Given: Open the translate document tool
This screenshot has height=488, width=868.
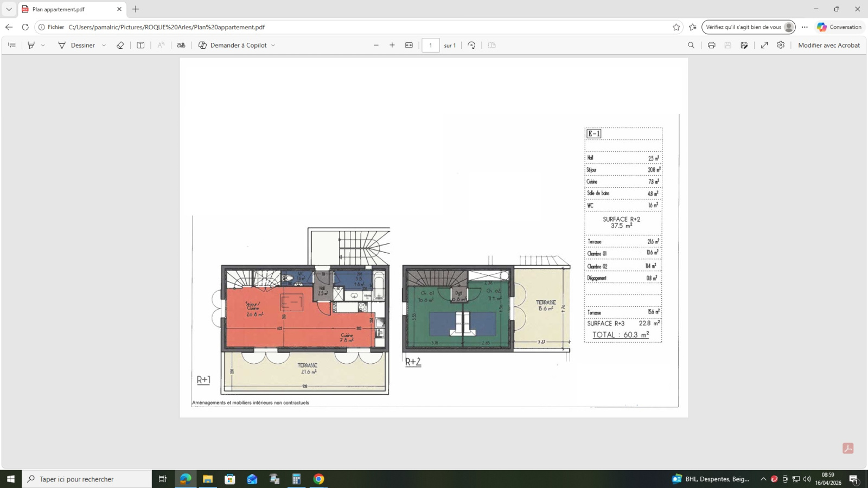Looking at the screenshot, I should tap(181, 45).
